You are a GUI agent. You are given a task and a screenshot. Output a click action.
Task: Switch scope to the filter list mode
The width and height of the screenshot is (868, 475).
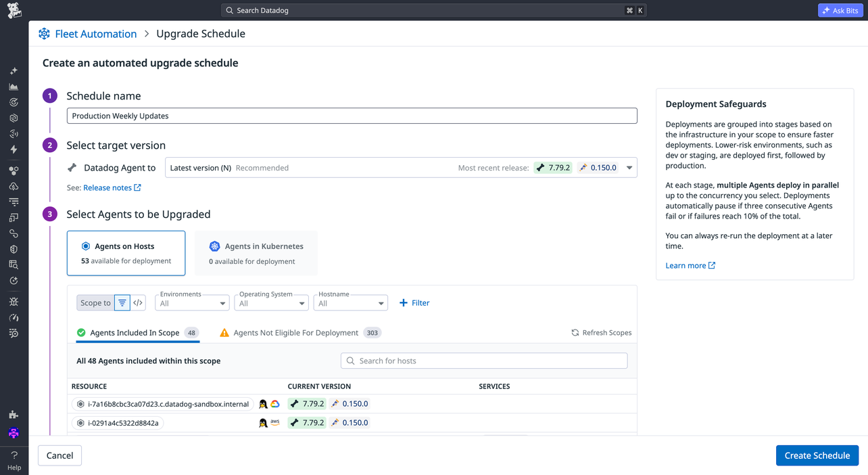click(x=122, y=303)
